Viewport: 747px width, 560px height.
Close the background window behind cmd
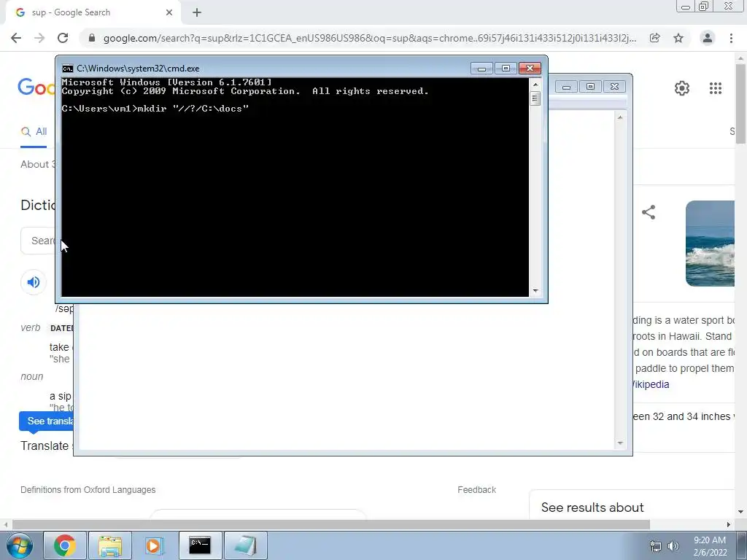click(614, 87)
